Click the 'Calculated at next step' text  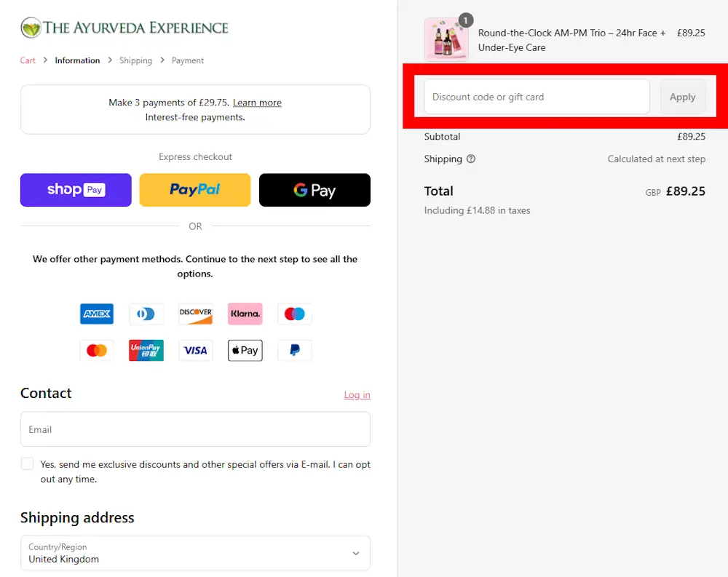pyautogui.click(x=657, y=159)
